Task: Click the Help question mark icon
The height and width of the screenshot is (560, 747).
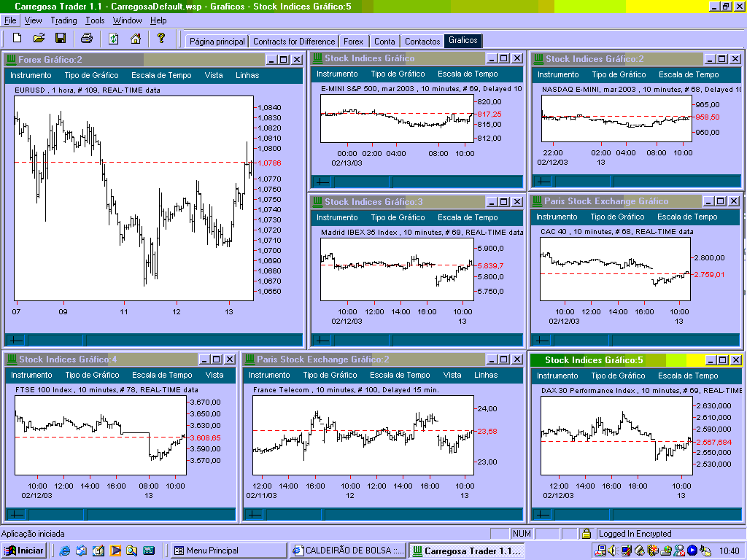Action: pyautogui.click(x=161, y=38)
